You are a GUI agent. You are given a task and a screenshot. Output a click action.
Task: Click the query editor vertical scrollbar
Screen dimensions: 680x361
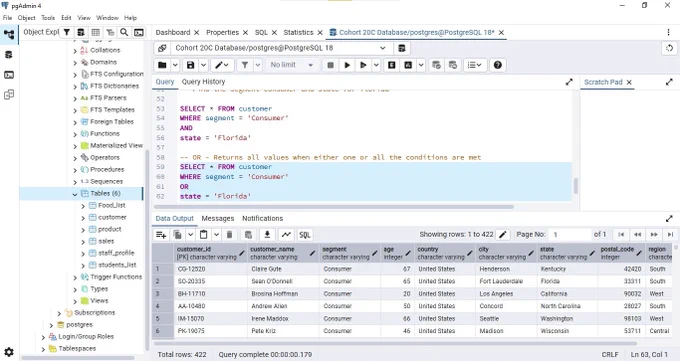pyautogui.click(x=575, y=187)
